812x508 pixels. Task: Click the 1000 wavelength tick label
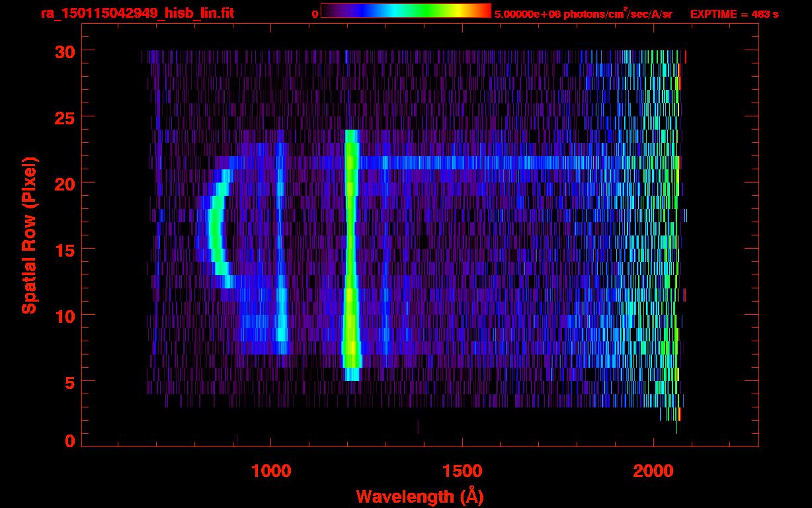coord(271,471)
